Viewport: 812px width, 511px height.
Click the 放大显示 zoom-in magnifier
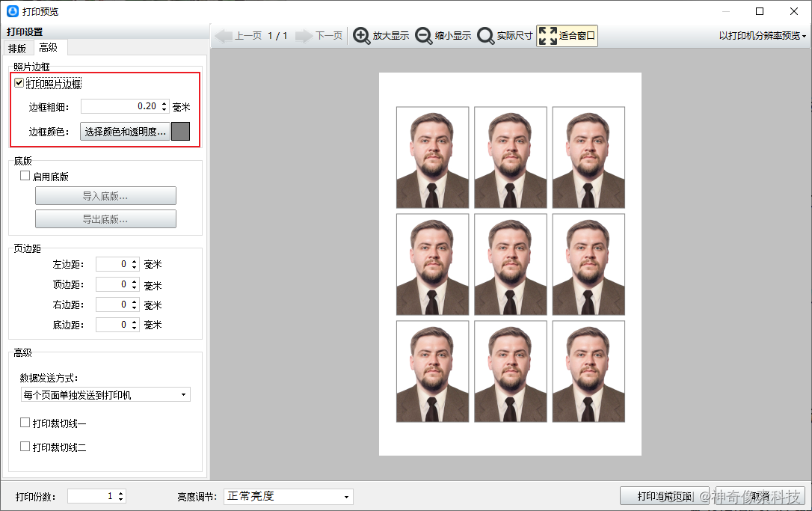click(361, 36)
